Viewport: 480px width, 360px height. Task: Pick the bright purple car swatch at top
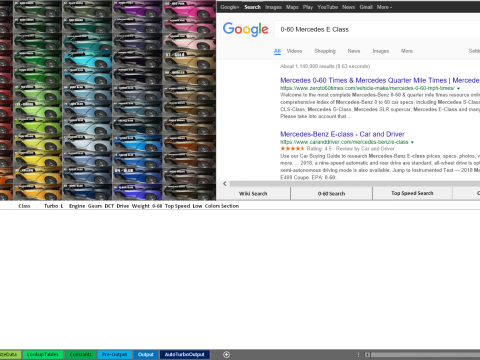click(137, 9)
